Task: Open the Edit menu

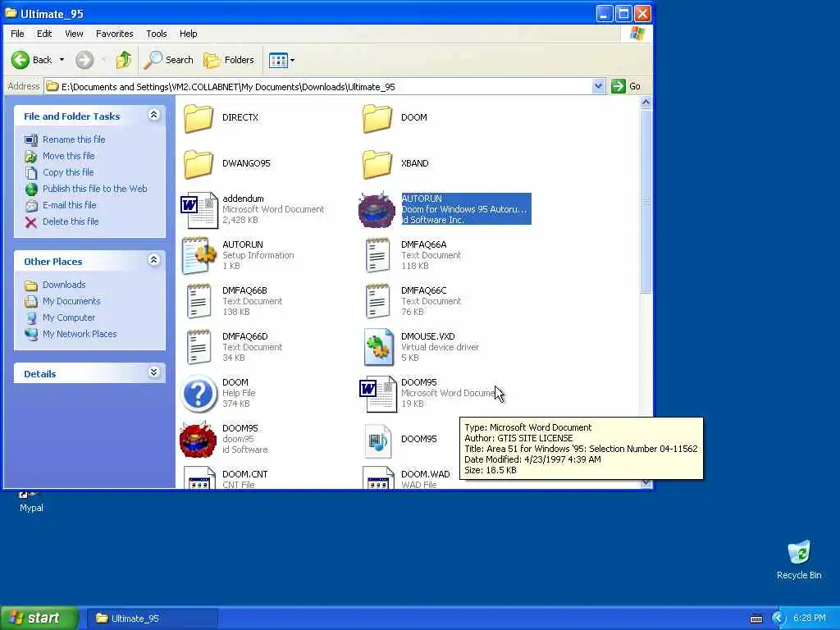Action: point(44,34)
